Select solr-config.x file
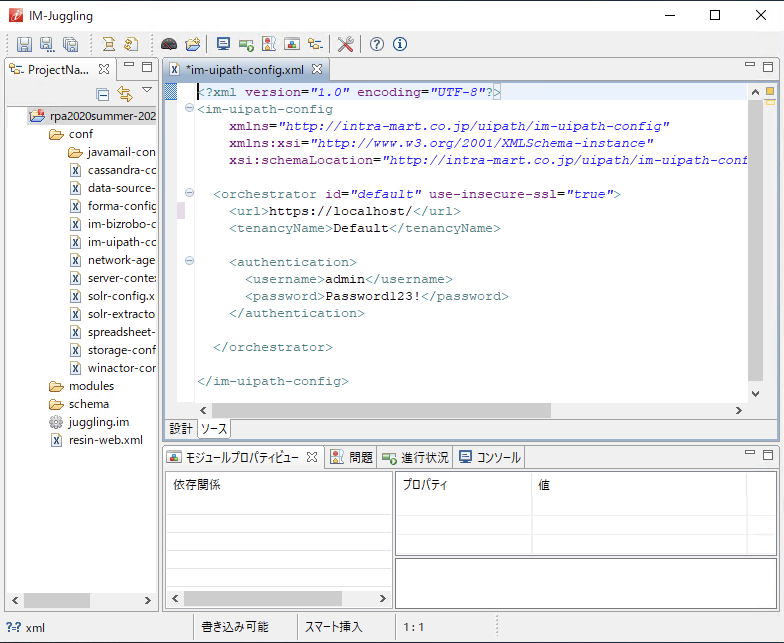This screenshot has height=643, width=784. pos(112,296)
